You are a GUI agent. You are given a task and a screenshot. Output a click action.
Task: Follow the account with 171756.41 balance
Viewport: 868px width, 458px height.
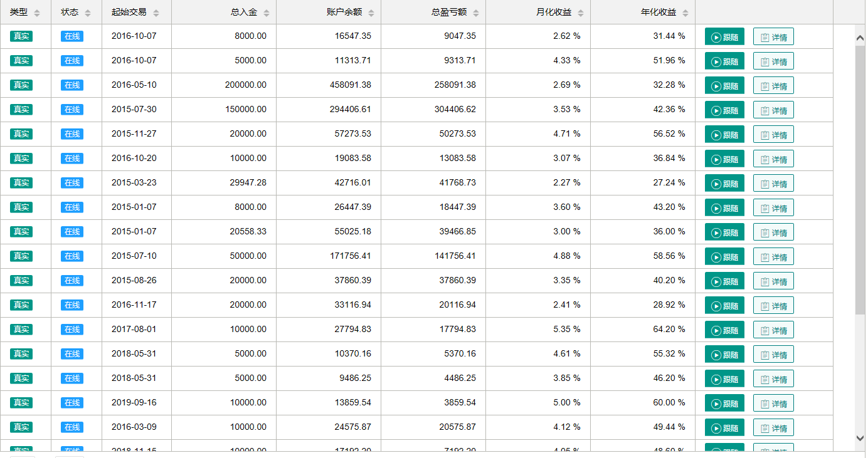724,257
